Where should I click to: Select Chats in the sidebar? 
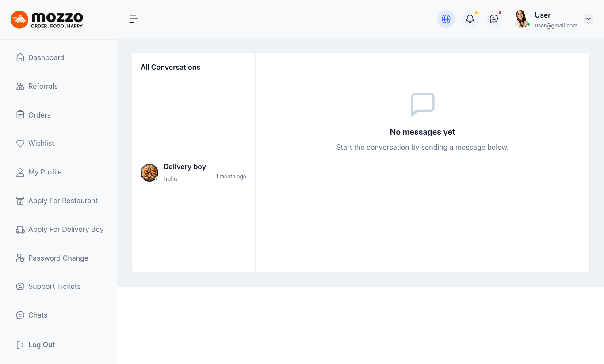[38, 315]
